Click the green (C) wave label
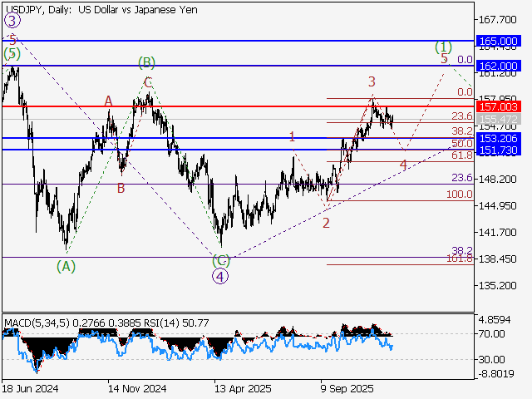 [x=220, y=260]
